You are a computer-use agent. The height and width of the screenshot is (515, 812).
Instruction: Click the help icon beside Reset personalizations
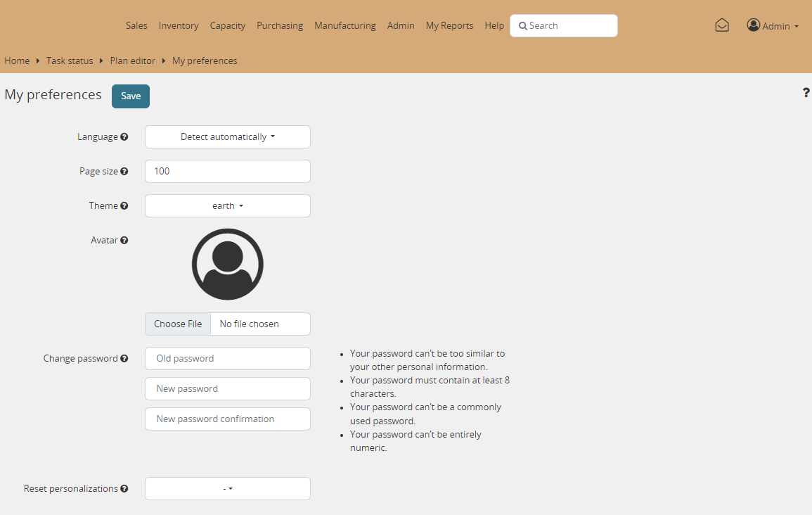(x=124, y=489)
